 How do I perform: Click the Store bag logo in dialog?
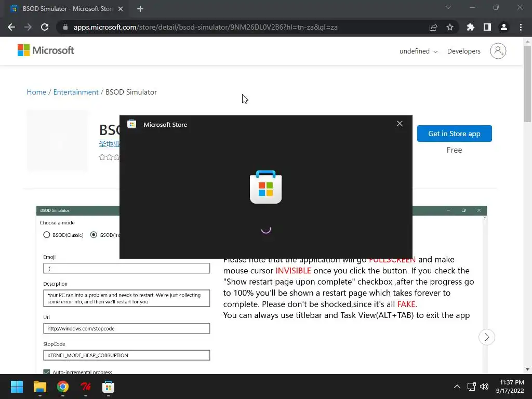(x=265, y=187)
